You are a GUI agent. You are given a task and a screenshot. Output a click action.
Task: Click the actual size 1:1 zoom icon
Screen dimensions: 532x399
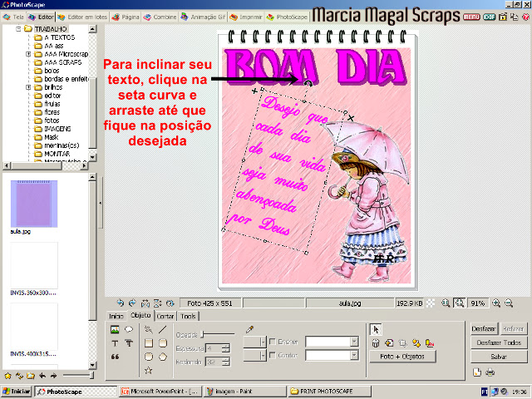[446, 303]
